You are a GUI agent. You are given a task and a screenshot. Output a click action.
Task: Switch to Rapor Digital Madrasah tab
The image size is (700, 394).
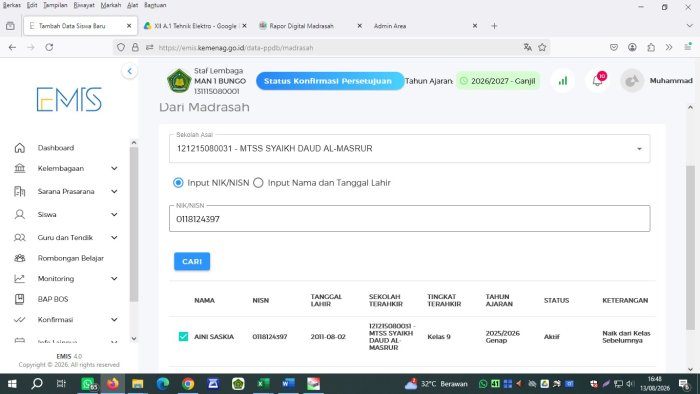311,26
